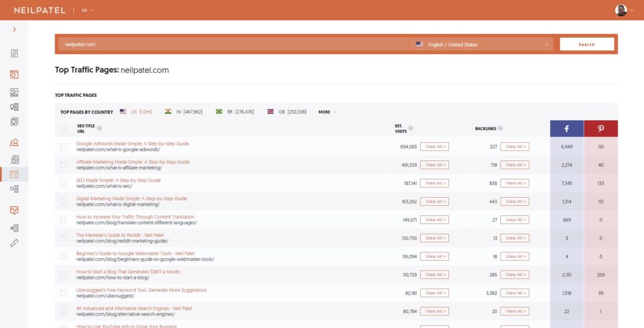644x328 pixels.
Task: Open the dashboard grid icon in the sidebar
Action: coord(14,54)
